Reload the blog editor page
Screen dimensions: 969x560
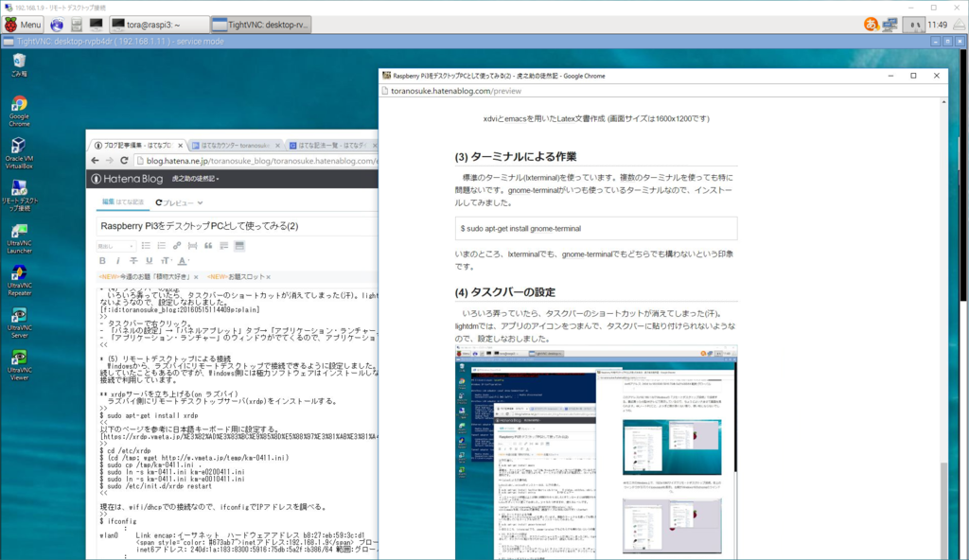coord(124,161)
